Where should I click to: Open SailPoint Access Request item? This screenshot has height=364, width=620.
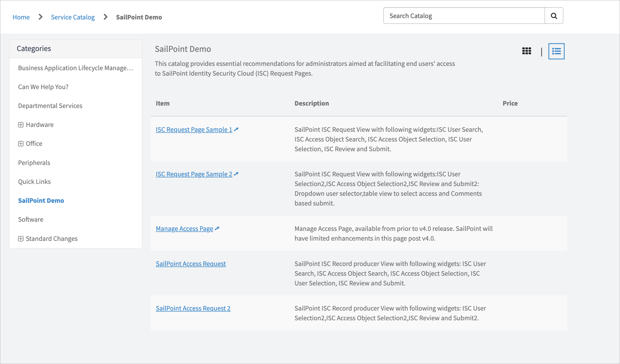coord(191,264)
